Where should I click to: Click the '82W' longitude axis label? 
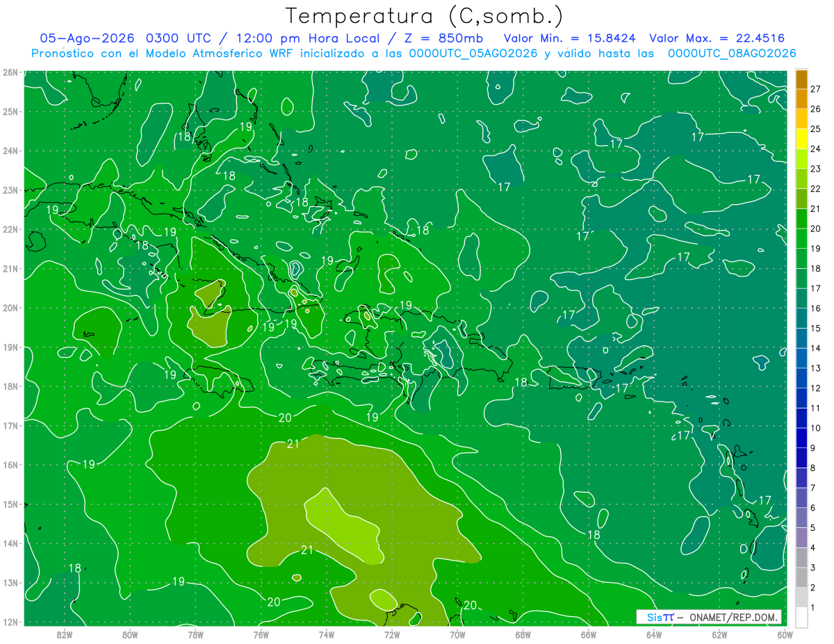click(x=65, y=634)
